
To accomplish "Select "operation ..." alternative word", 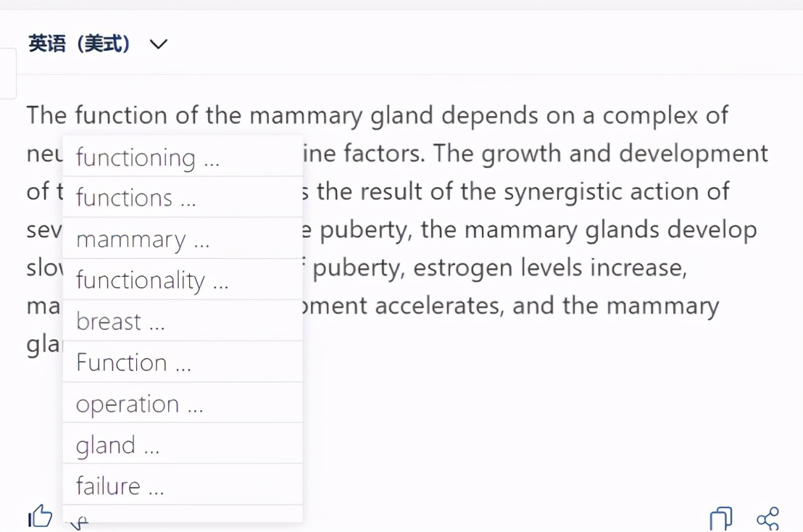I will [x=139, y=404].
